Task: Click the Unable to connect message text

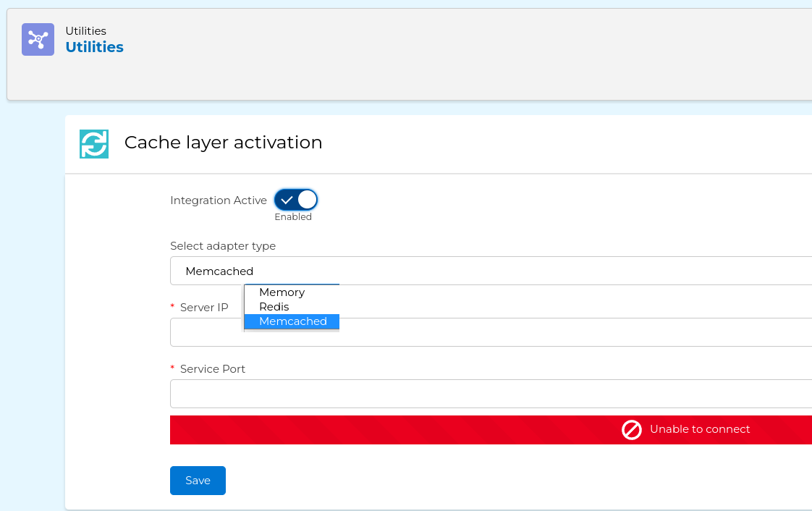Action: (700, 429)
